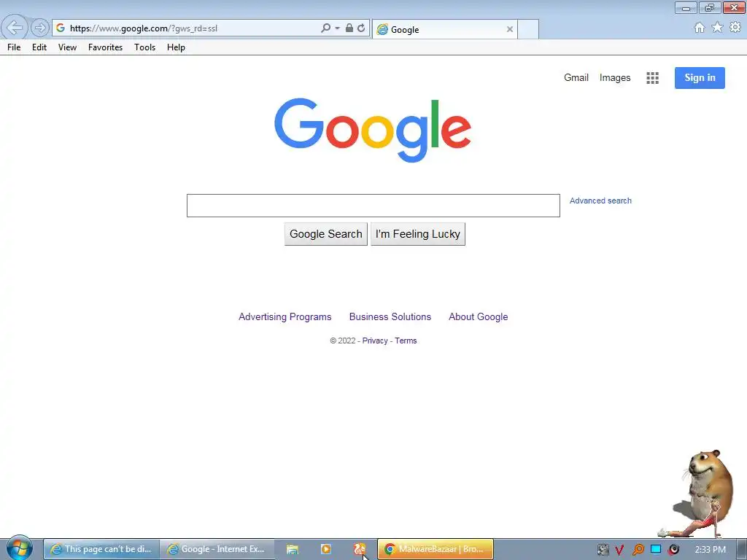Click the search magnifier in address bar
This screenshot has width=747, height=560.
pyautogui.click(x=325, y=28)
